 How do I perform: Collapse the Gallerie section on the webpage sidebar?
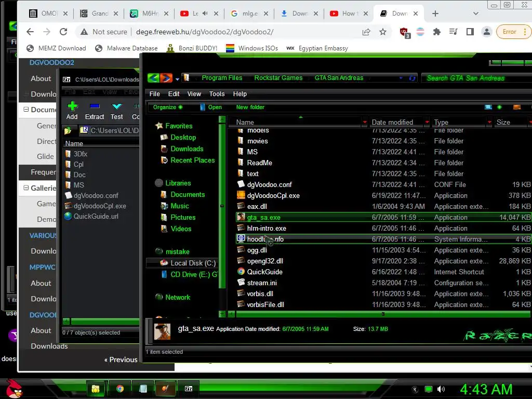26,188
